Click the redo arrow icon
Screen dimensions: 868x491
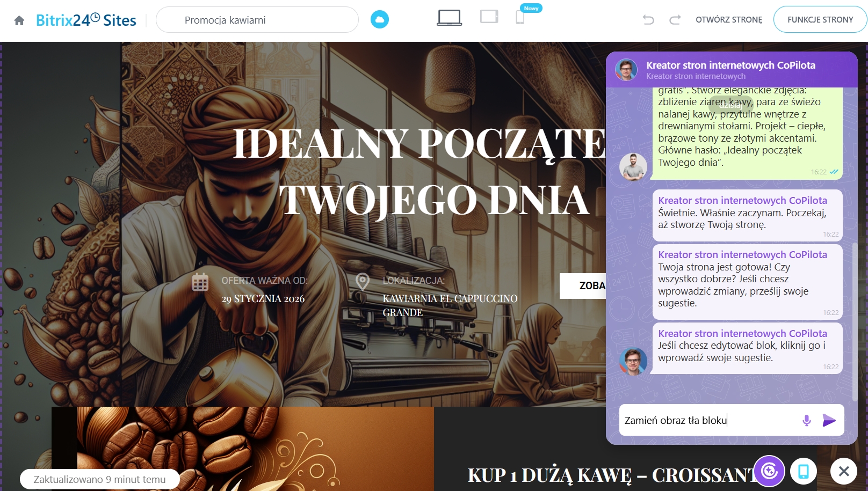[675, 20]
